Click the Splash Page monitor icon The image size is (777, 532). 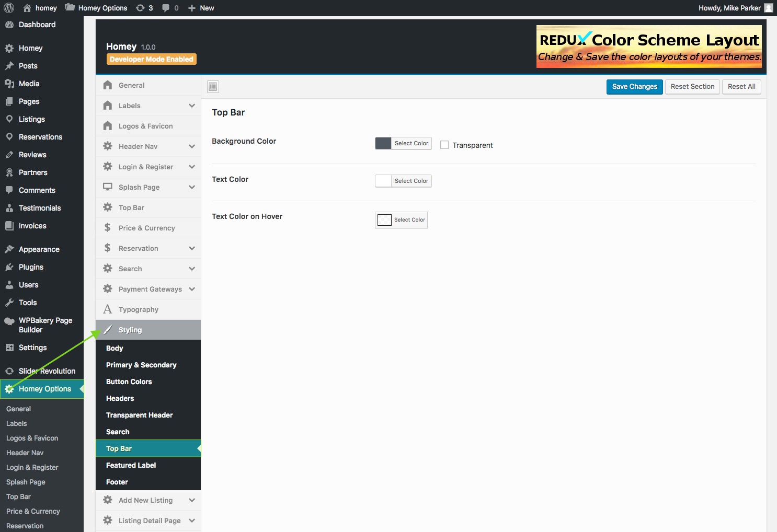pos(108,187)
